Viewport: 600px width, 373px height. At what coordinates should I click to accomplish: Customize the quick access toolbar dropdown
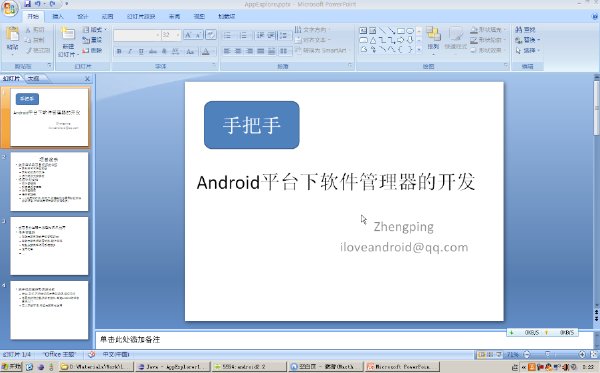coord(67,4)
